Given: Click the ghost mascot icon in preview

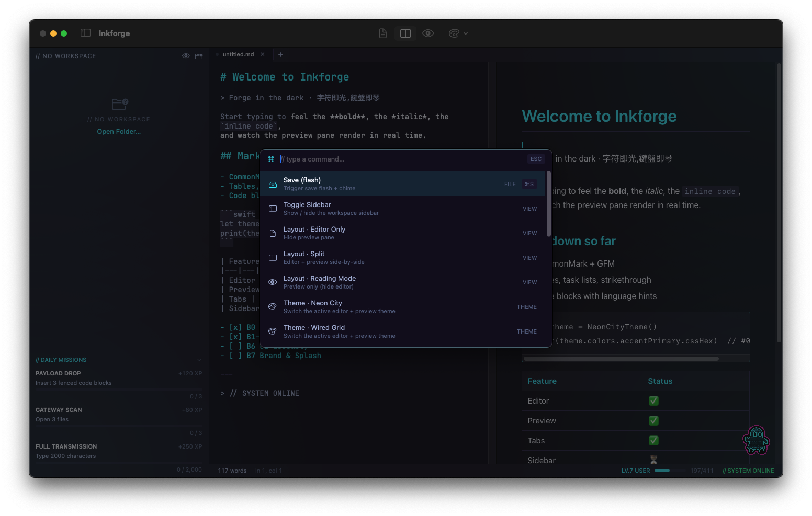Looking at the screenshot, I should pos(756,440).
